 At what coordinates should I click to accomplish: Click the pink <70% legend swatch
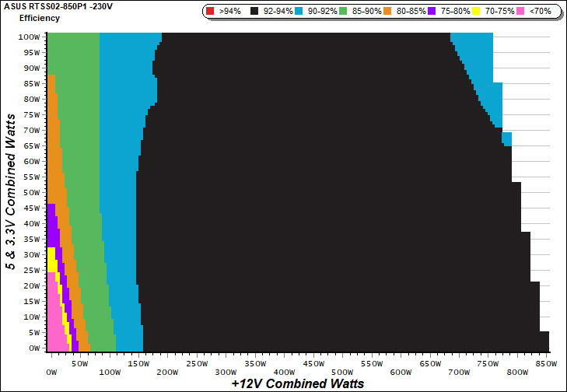(527, 12)
